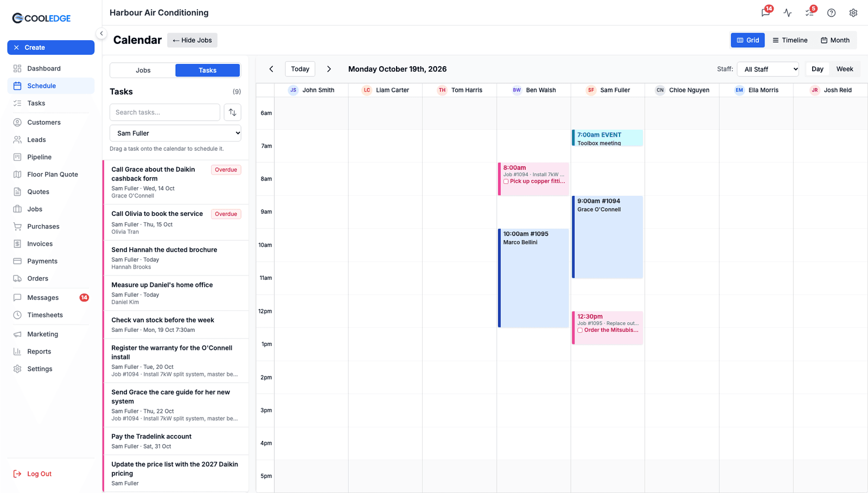The image size is (868, 493).
Task: Tick the Pick up copper fitting checkbox
Action: 506,182
